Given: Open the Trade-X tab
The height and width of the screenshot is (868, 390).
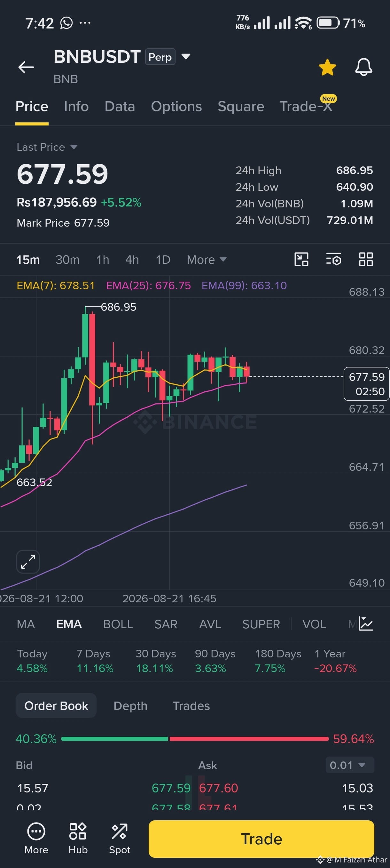Looking at the screenshot, I should tap(306, 107).
